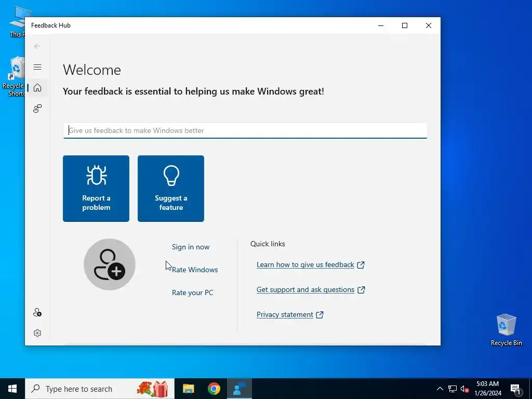Click the gift search highlight icon
Viewport: 532px width, 399px height.
click(153, 389)
